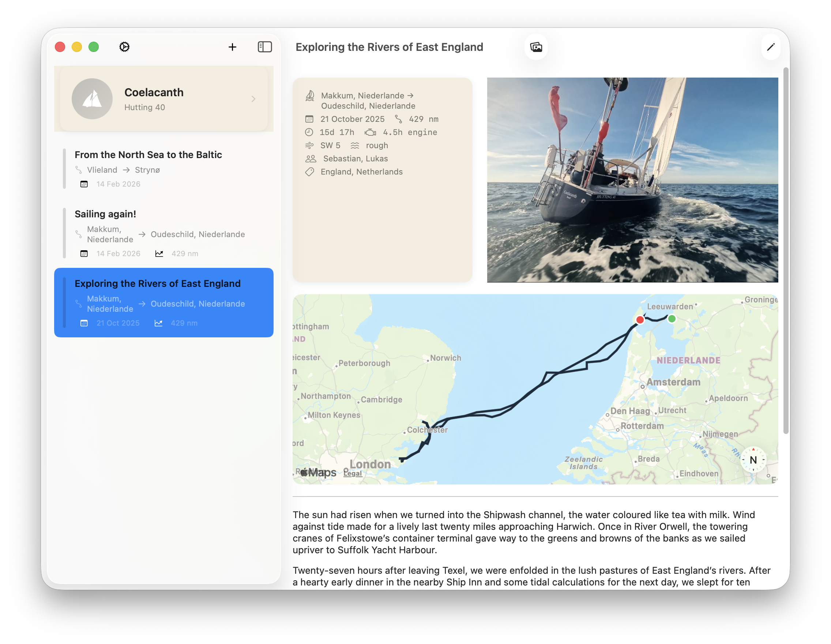Open the From the North Sea to the Baltic entry
831x644 pixels.
(148, 154)
